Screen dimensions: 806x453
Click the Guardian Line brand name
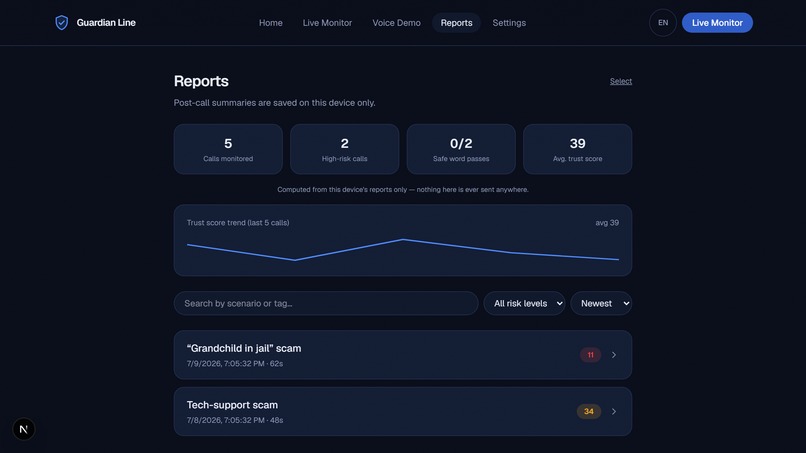pos(106,23)
